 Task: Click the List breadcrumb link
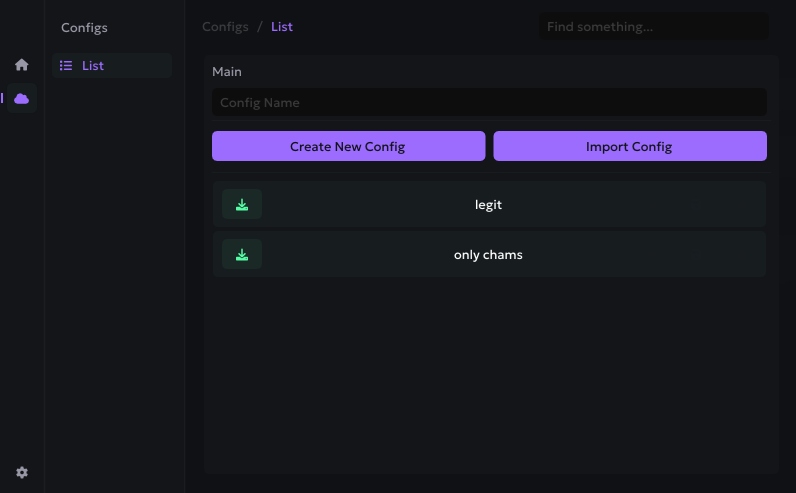click(282, 27)
